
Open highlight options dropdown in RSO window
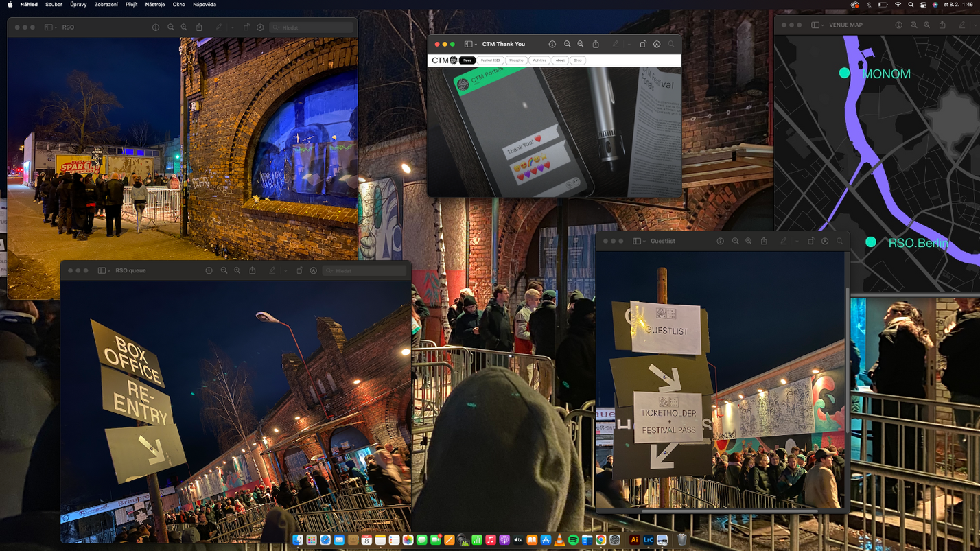[x=232, y=27]
